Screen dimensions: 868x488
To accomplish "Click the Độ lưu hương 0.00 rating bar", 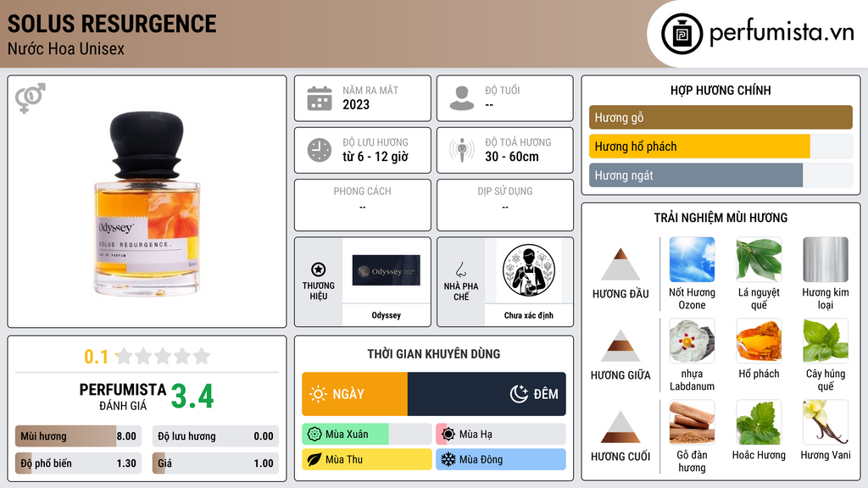I will click(215, 436).
